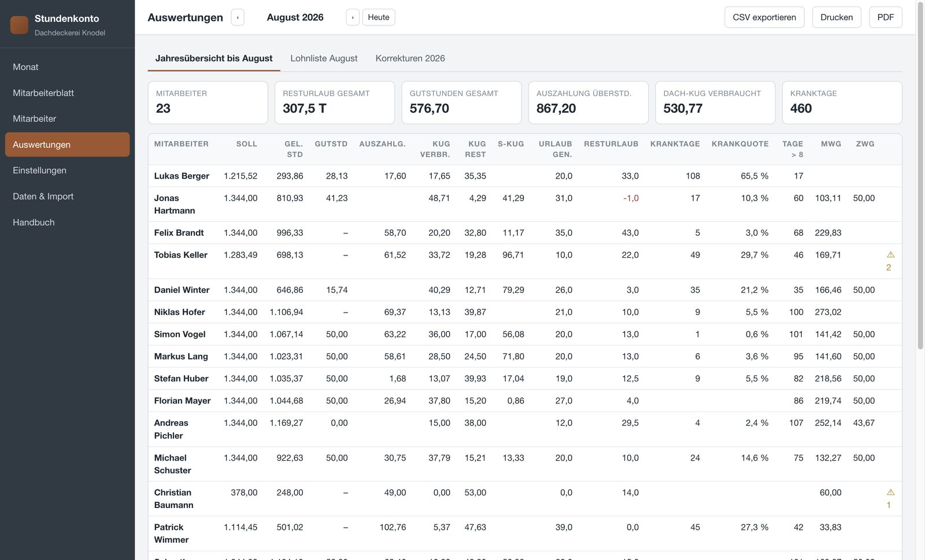The width and height of the screenshot is (925, 560).
Task: Open Mitarbeiterblatt in the sidebar
Action: [67, 93]
